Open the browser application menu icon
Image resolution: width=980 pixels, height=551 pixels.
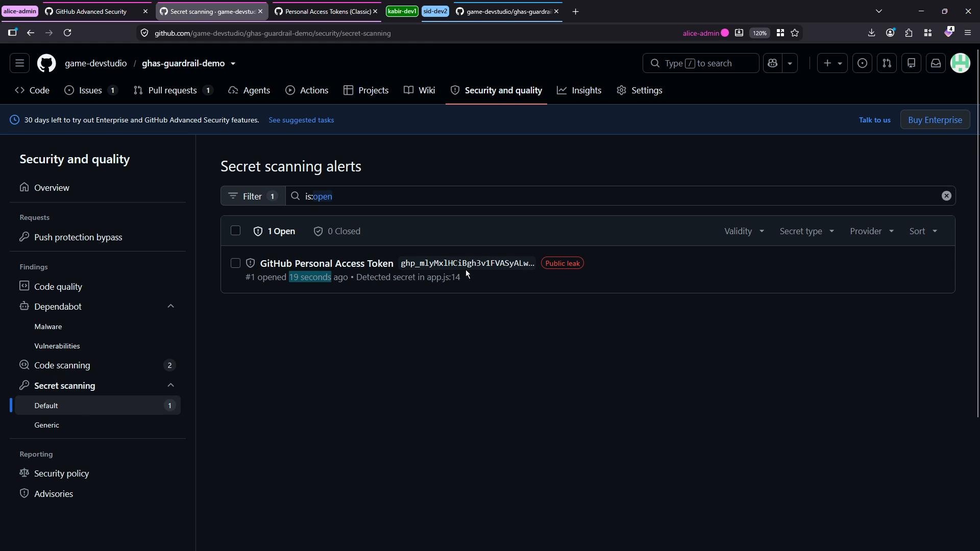click(x=968, y=33)
